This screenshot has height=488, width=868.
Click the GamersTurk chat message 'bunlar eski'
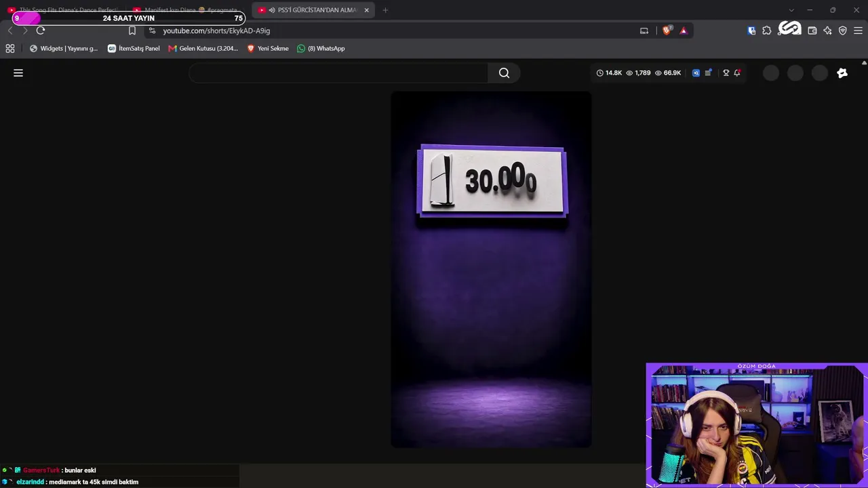(80, 470)
